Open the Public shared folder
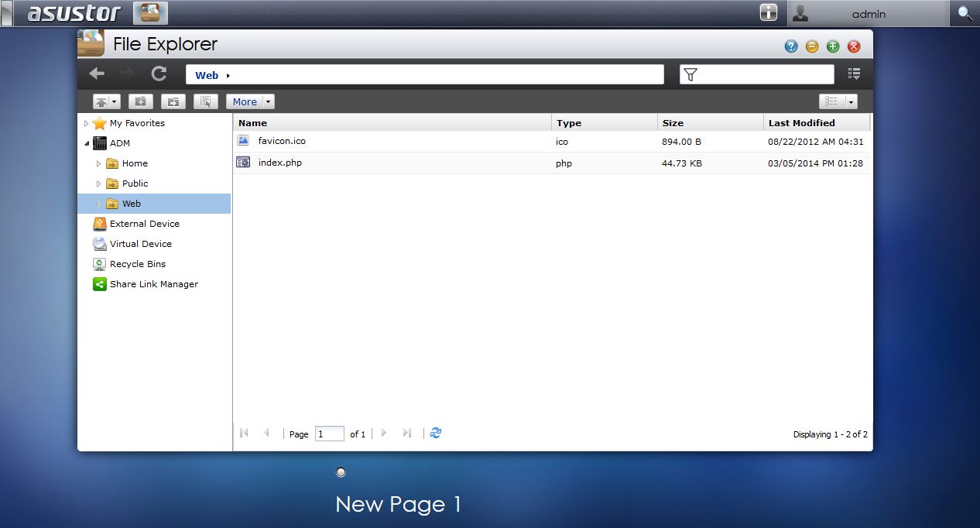980x528 pixels. pyautogui.click(x=135, y=183)
